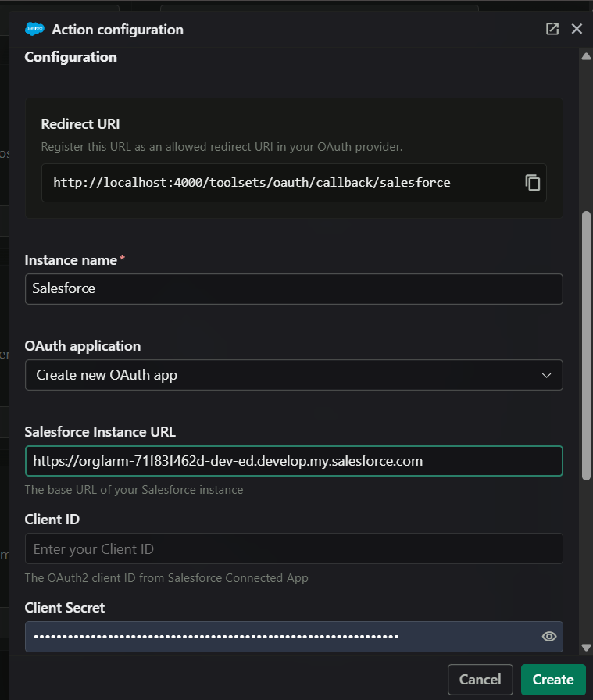Click the Client Secret label
This screenshot has height=700, width=593.
coord(64,608)
